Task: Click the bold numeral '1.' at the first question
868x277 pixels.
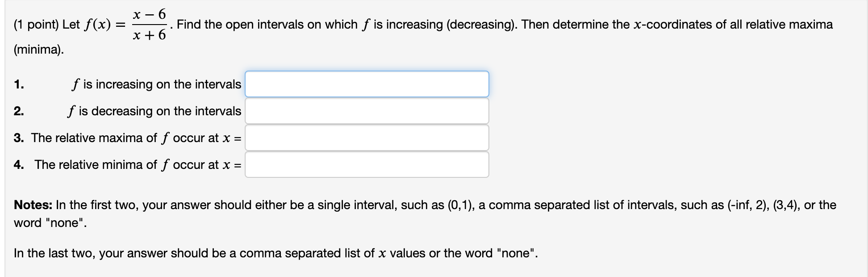Action: click(19, 84)
